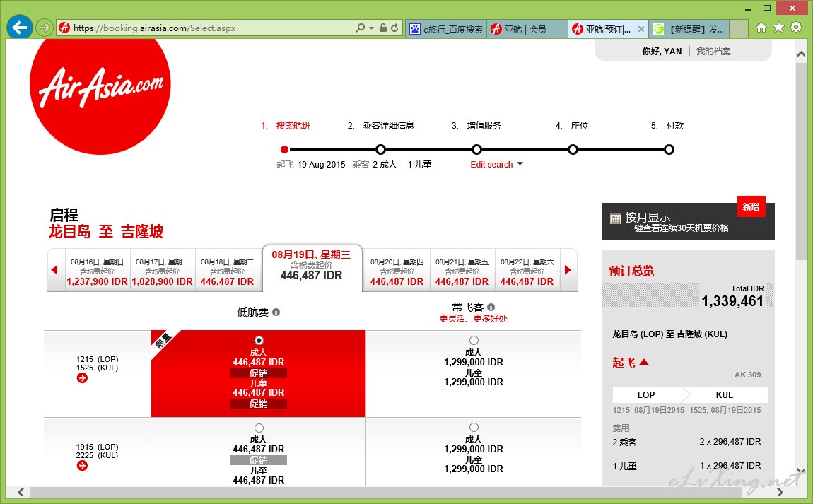Close the 亚航|预订 tab with its X
The width and height of the screenshot is (813, 504).
[641, 29]
